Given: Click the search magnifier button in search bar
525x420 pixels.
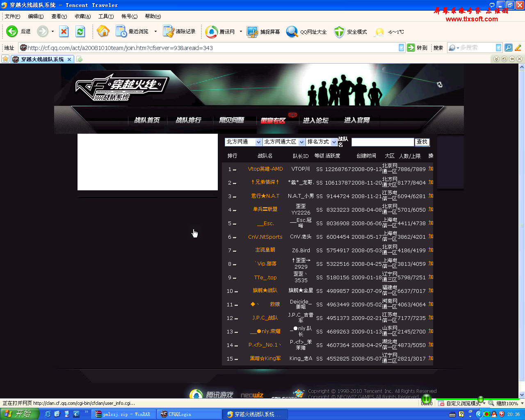Looking at the screenshot, I should (508, 48).
